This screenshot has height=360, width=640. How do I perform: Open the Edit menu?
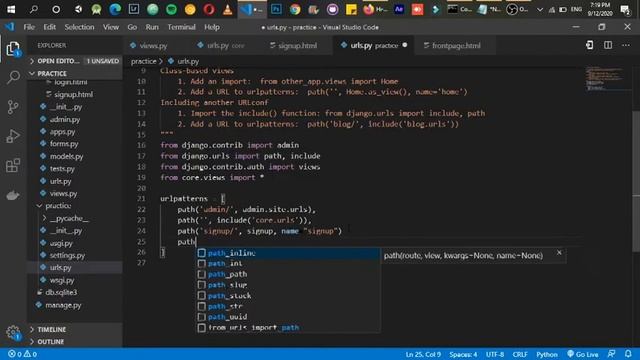(x=49, y=27)
